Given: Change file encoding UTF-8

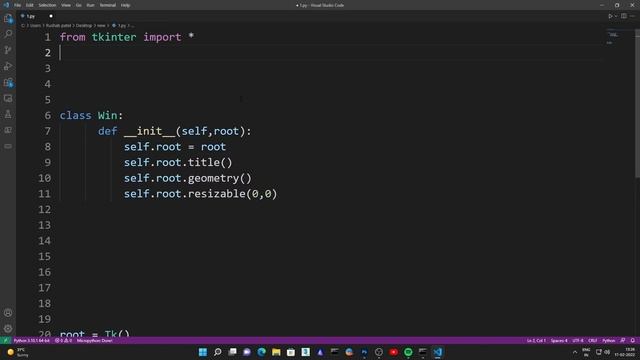Looking at the screenshot, I should click(578, 340).
